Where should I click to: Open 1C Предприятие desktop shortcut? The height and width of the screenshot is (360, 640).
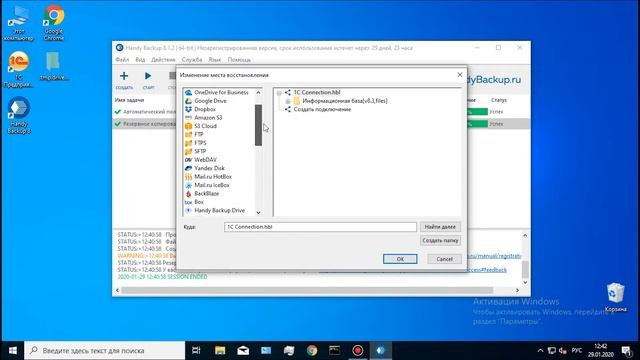point(18,69)
